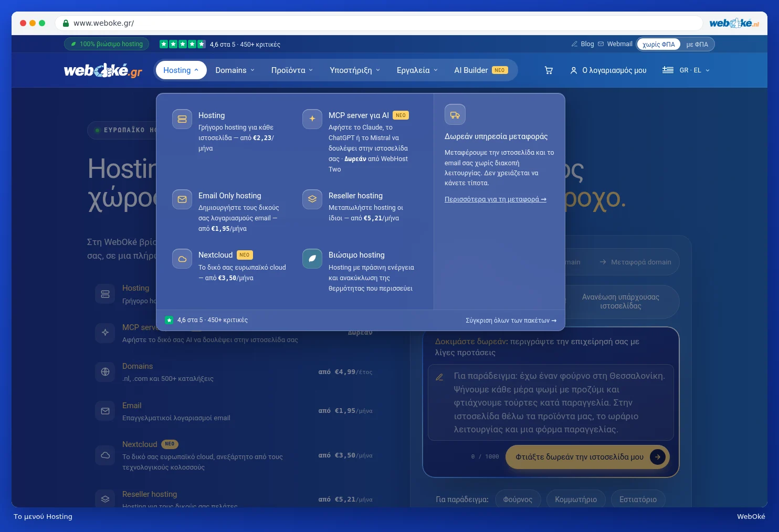
Task: Click Φτιάξτε δωρεάν την ιστοσελίδα μου button
Action: click(587, 457)
